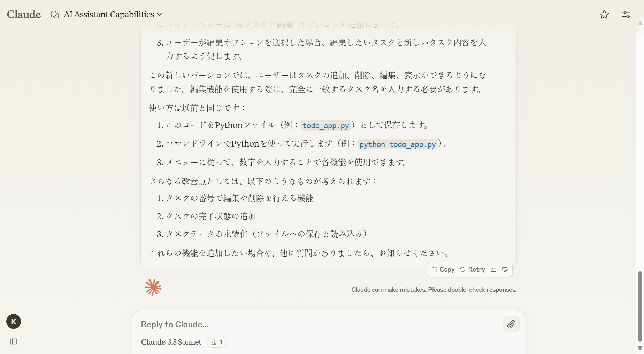Click the todo_app.py inline code
This screenshot has width=644, height=354.
click(325, 125)
